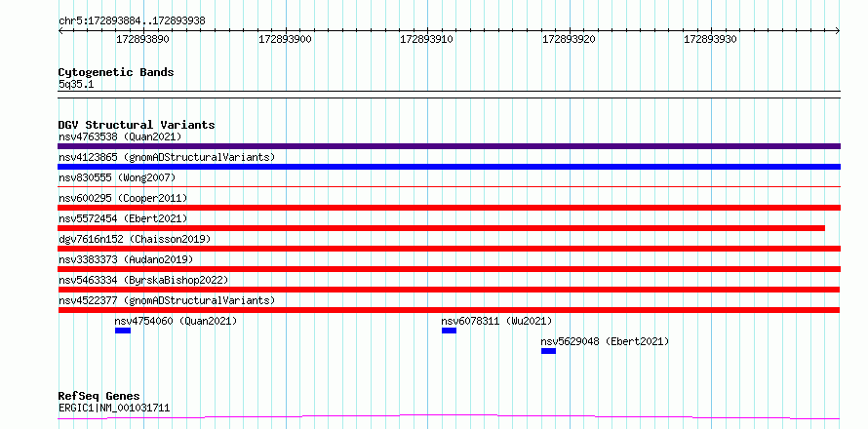Click the small blue nsv6078311 variant block
This screenshot has width=868, height=429.
pos(449,331)
